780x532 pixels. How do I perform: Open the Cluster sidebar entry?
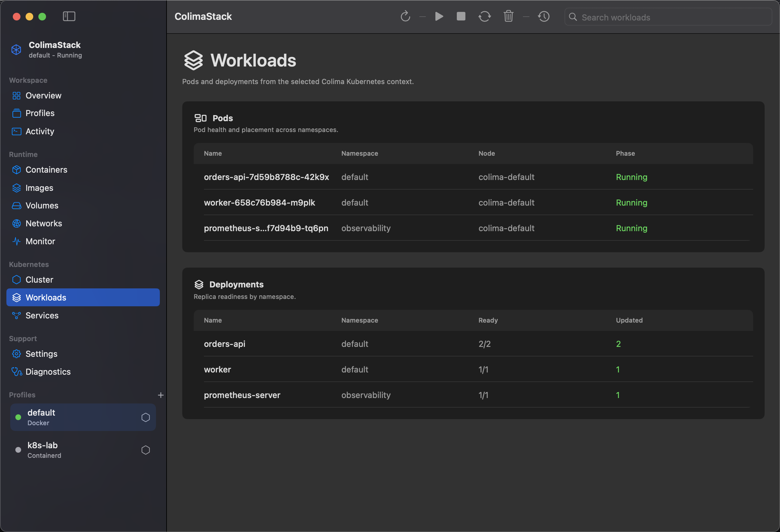coord(83,280)
